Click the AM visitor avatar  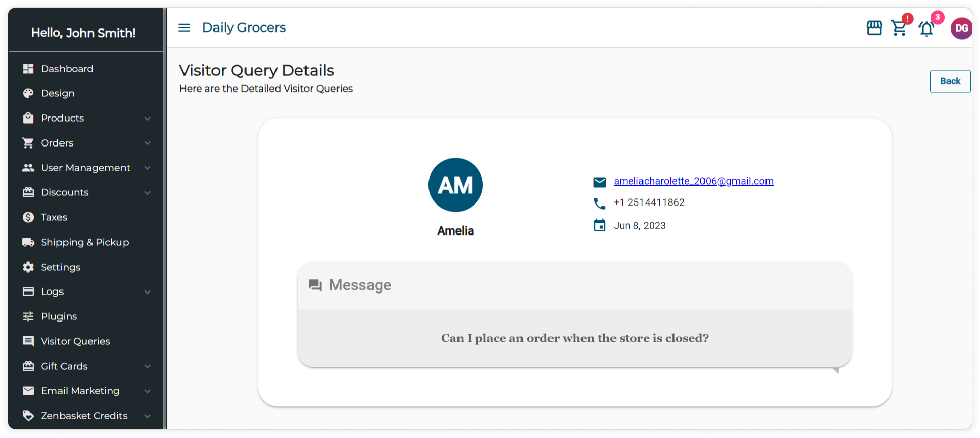(x=455, y=185)
